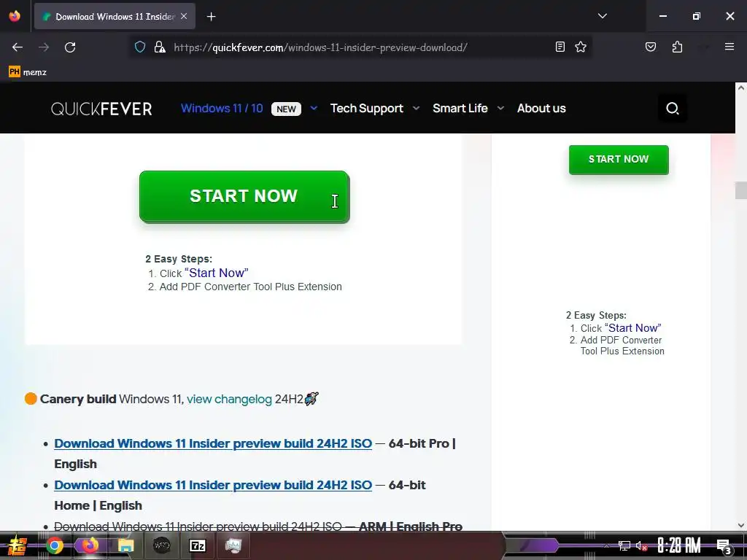The height and width of the screenshot is (560, 747).
Task: Open File Explorer from the taskbar
Action: (x=125, y=545)
